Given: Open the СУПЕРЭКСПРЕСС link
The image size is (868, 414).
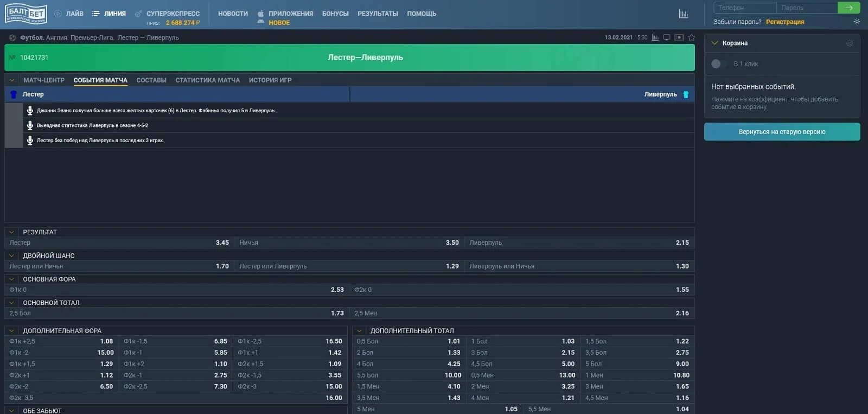Looking at the screenshot, I should point(173,14).
